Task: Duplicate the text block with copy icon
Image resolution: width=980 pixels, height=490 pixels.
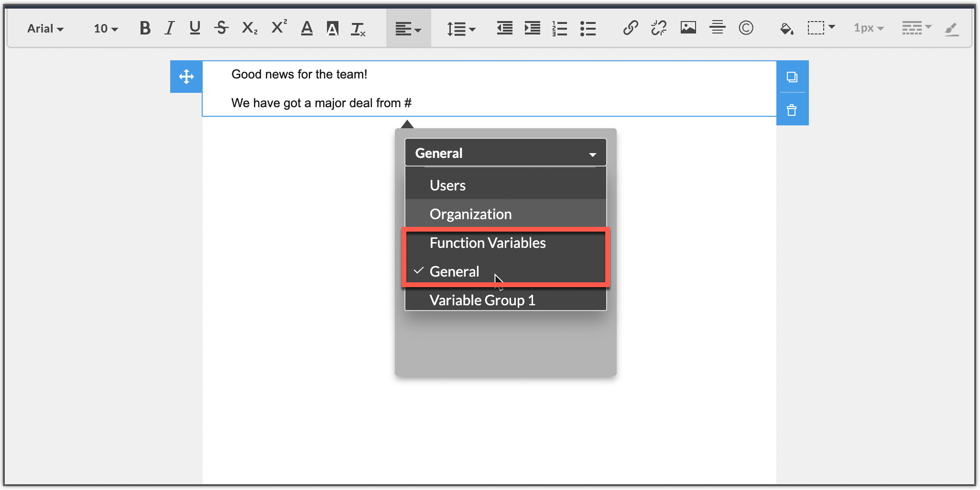Action: (x=792, y=77)
